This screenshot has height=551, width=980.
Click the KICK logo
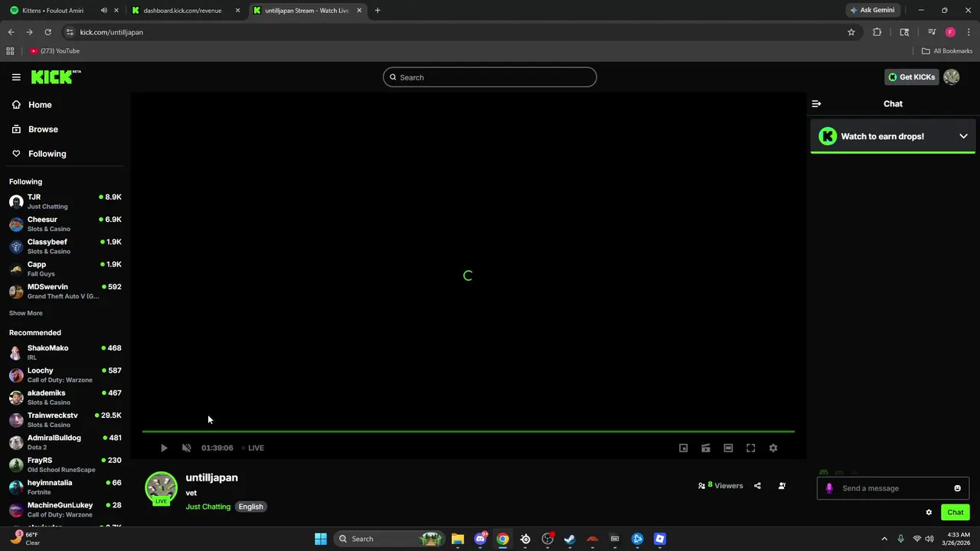[56, 77]
